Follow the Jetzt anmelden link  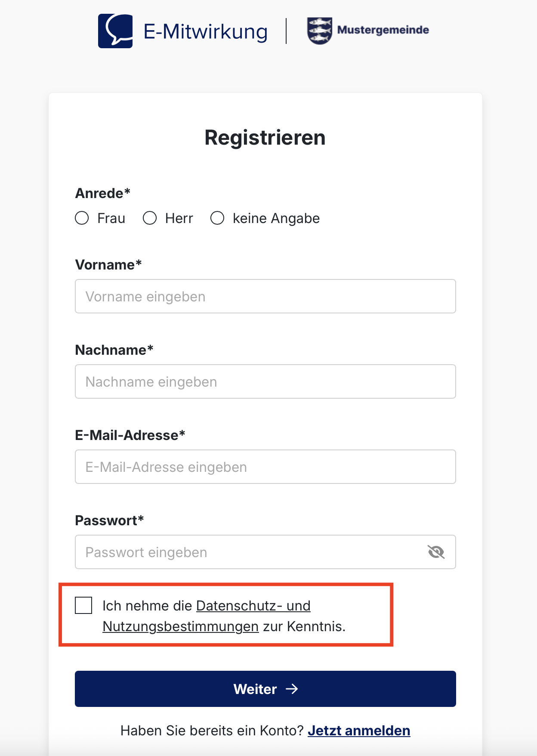[359, 731]
